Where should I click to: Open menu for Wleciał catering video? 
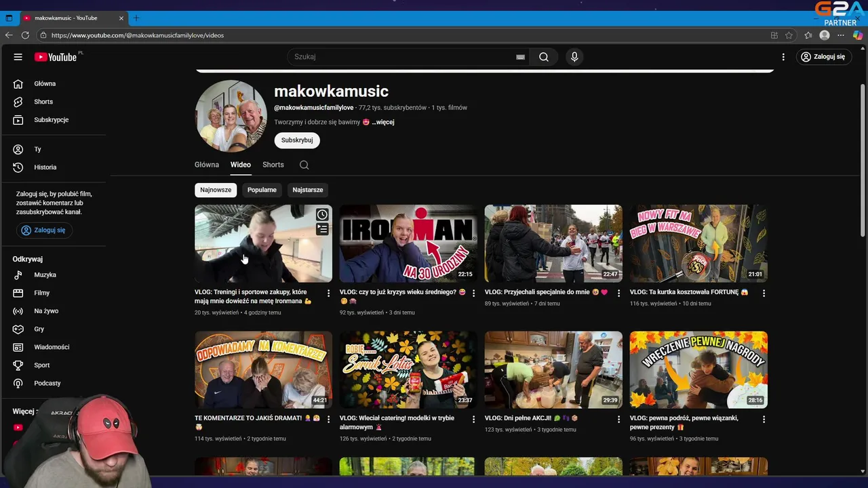pyautogui.click(x=473, y=420)
